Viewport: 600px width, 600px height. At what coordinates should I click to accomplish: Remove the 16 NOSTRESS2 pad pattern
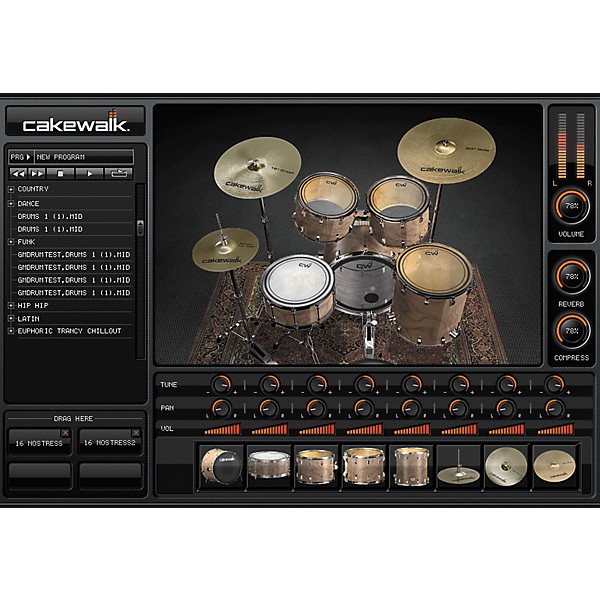coord(136,433)
